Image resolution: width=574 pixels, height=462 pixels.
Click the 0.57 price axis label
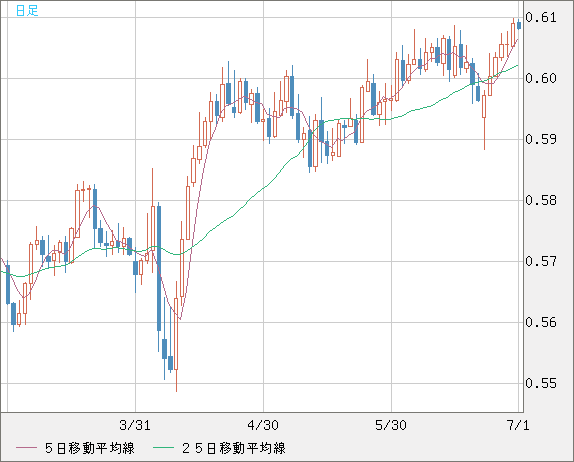pos(541,261)
